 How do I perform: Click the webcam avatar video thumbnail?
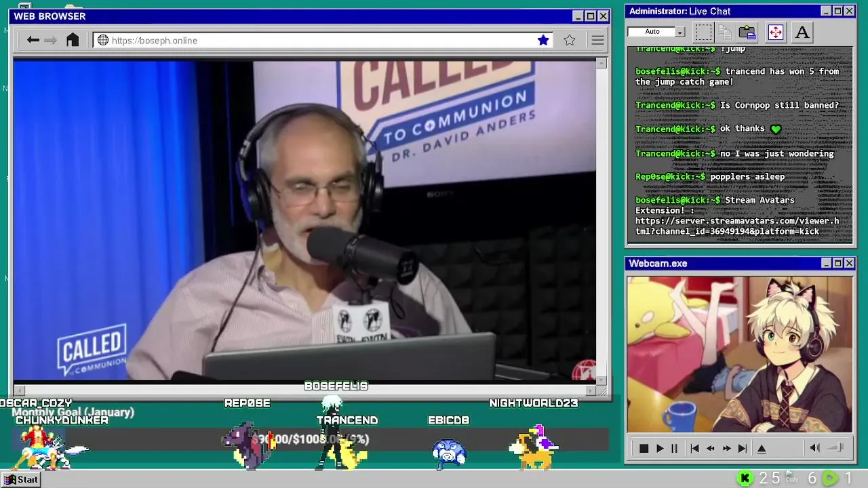tap(739, 354)
